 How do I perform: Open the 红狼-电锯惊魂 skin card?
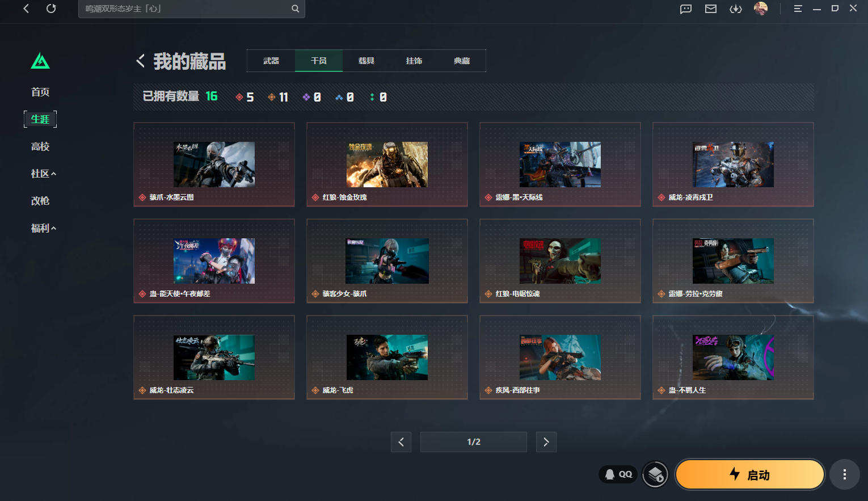tap(560, 261)
